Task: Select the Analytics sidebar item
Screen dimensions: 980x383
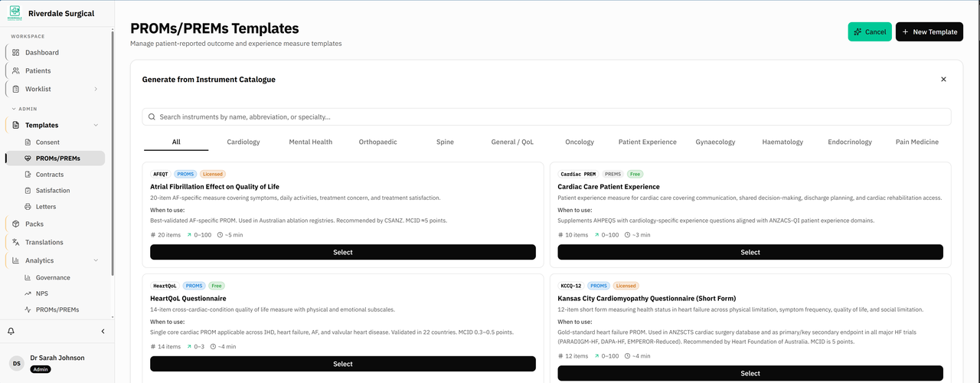Action: [x=55, y=260]
